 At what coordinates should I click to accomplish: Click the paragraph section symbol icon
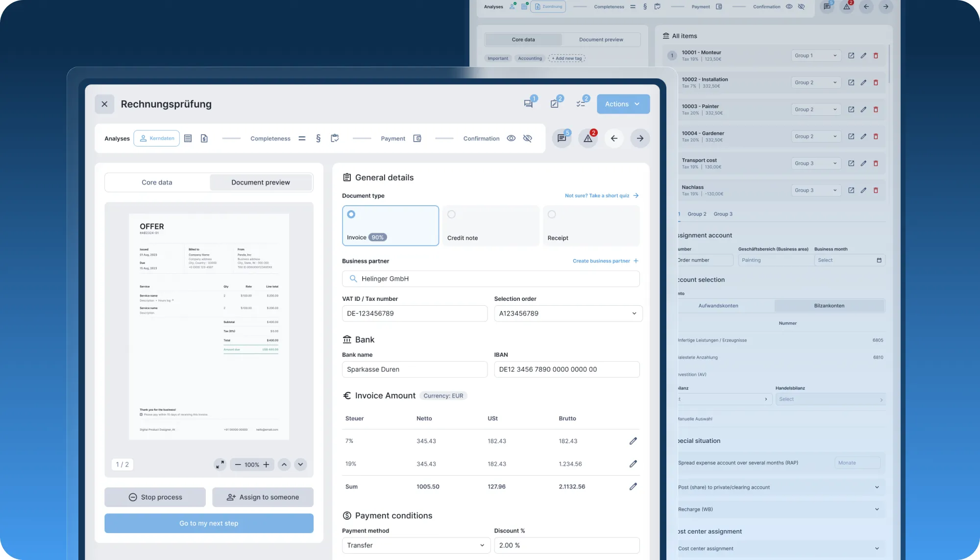click(x=318, y=139)
